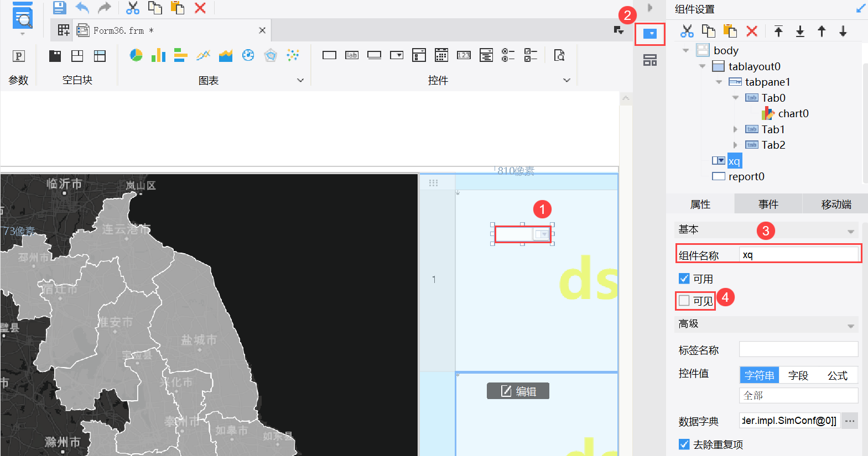Image resolution: width=868 pixels, height=456 pixels.
Task: Toggle the 去除重复项 checkbox
Action: tap(684, 444)
